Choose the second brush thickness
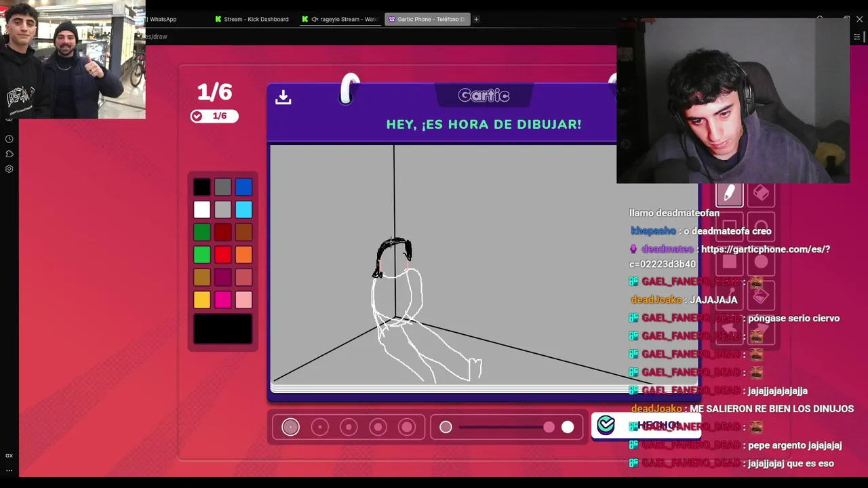This screenshot has height=488, width=868. (x=319, y=427)
